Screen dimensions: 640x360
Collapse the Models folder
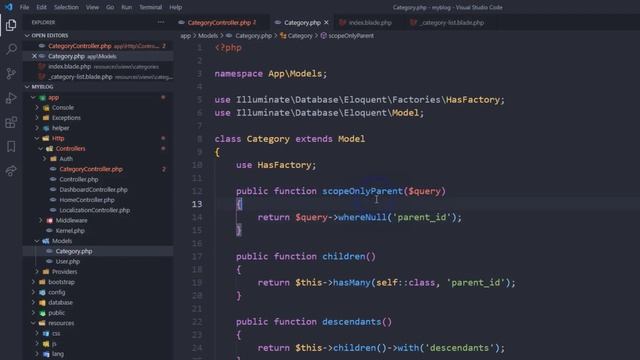[x=37, y=241]
